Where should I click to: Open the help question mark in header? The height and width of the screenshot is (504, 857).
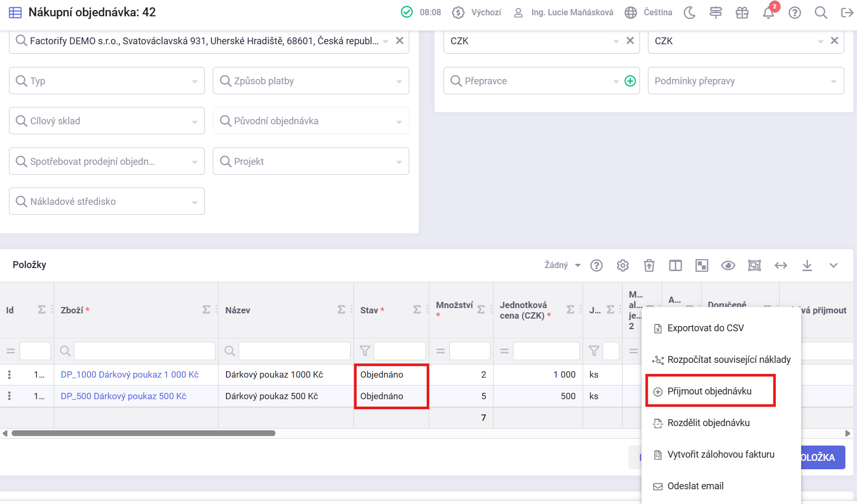pyautogui.click(x=795, y=13)
